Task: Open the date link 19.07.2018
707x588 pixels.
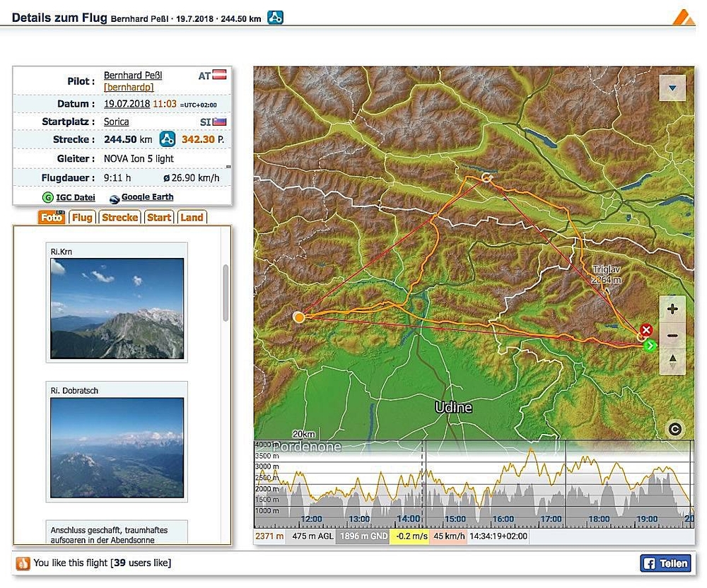Action: 127,104
